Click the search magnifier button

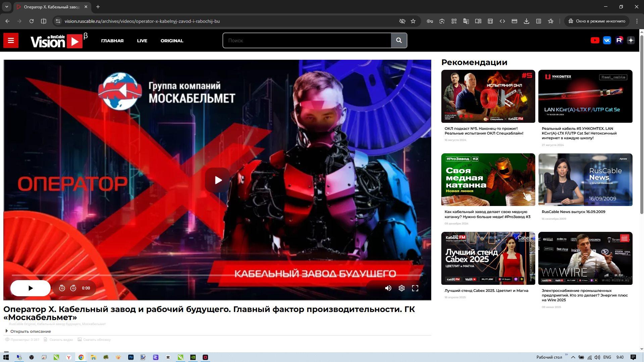399,41
